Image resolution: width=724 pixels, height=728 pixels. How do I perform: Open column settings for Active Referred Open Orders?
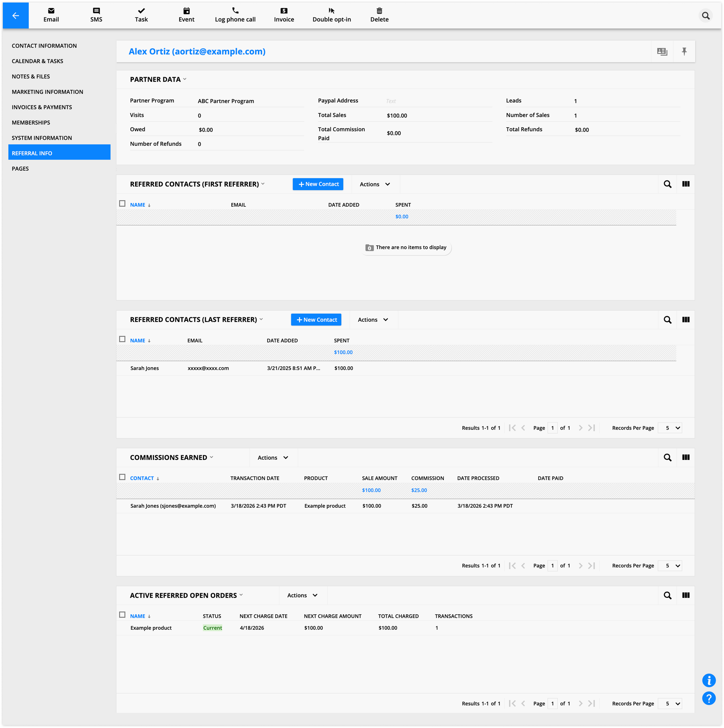pos(685,595)
